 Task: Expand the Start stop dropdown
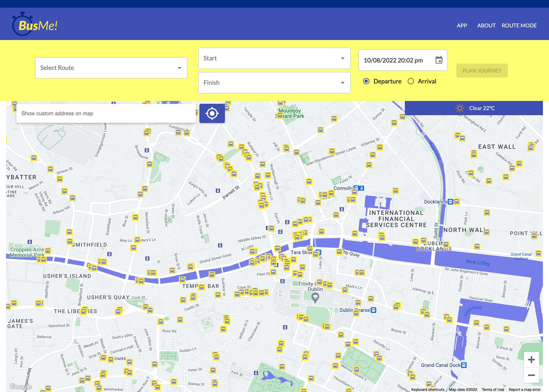point(274,58)
